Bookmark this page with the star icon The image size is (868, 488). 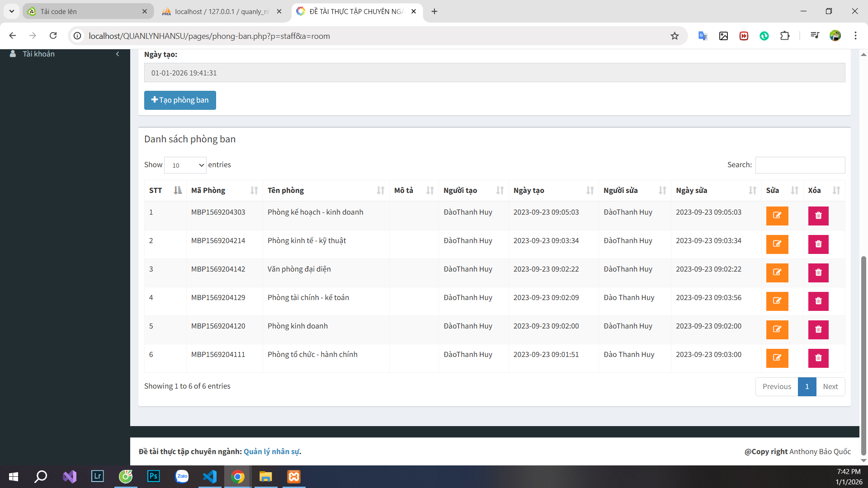(x=675, y=36)
